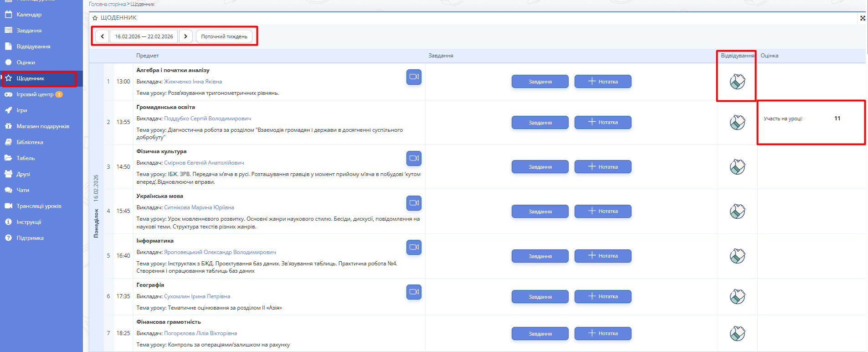
Task: Click the star icon beside ЩОДЕННИК title
Action: (x=95, y=18)
